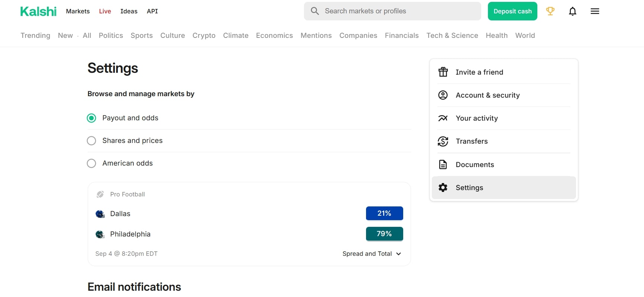This screenshot has width=644, height=297.
Task: Switch to World category
Action: click(525, 35)
